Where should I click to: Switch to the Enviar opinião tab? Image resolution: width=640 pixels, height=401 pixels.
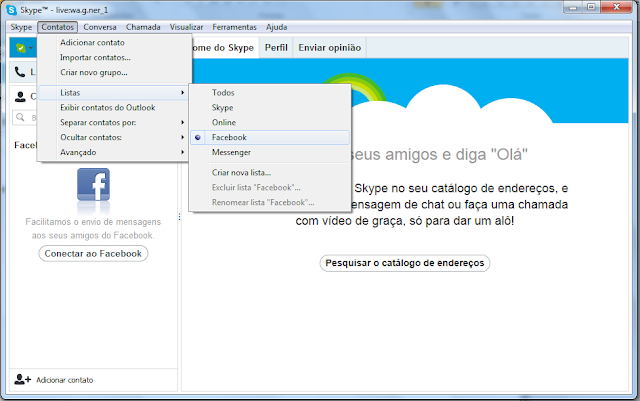click(330, 48)
